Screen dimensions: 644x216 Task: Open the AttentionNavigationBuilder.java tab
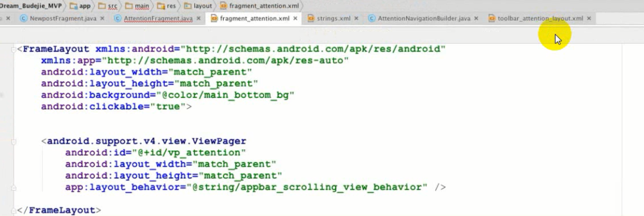[424, 19]
